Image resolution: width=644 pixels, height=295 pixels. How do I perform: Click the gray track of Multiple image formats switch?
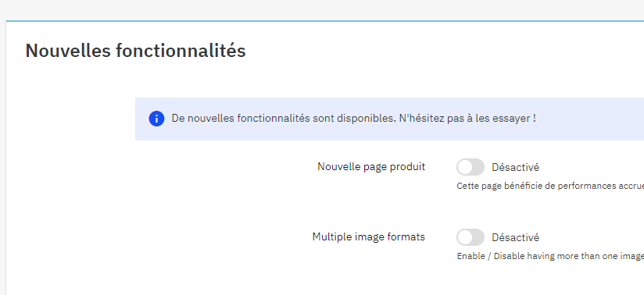point(478,237)
